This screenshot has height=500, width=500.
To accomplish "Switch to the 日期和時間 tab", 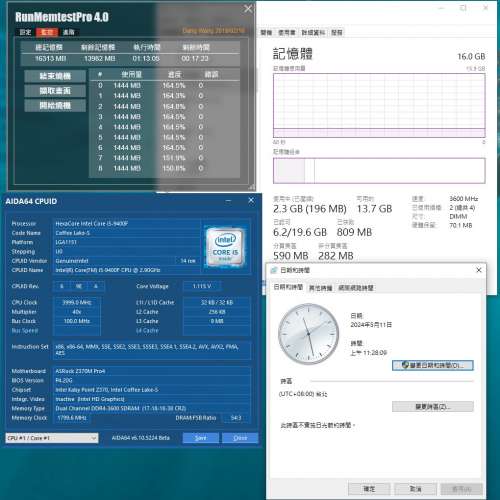I will pos(288,287).
